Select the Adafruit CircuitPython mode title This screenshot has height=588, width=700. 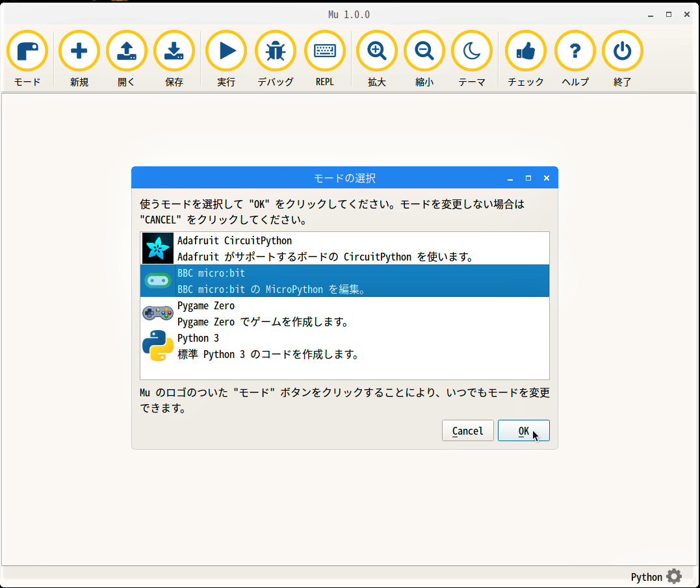click(235, 241)
